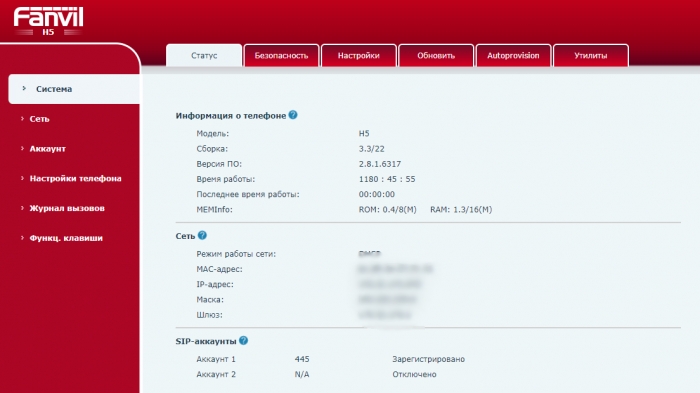Screen dimensions: 700x393
Task: Open Настройки телефона sidebar item
Action: click(x=75, y=178)
